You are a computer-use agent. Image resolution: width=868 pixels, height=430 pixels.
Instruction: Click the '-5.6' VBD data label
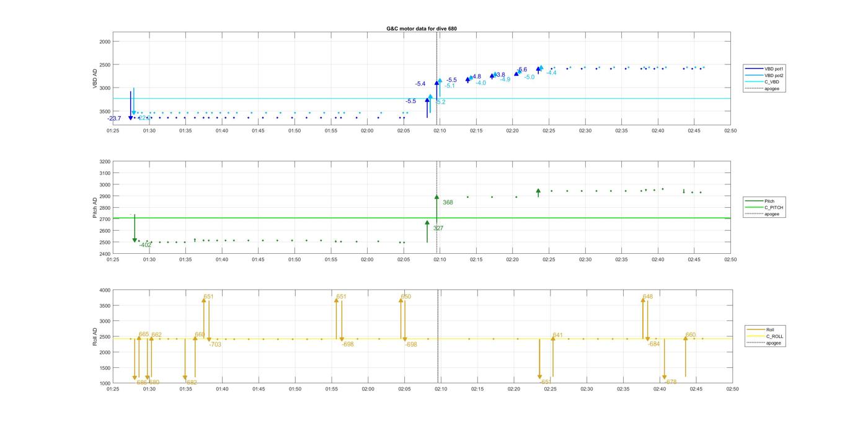[522, 69]
